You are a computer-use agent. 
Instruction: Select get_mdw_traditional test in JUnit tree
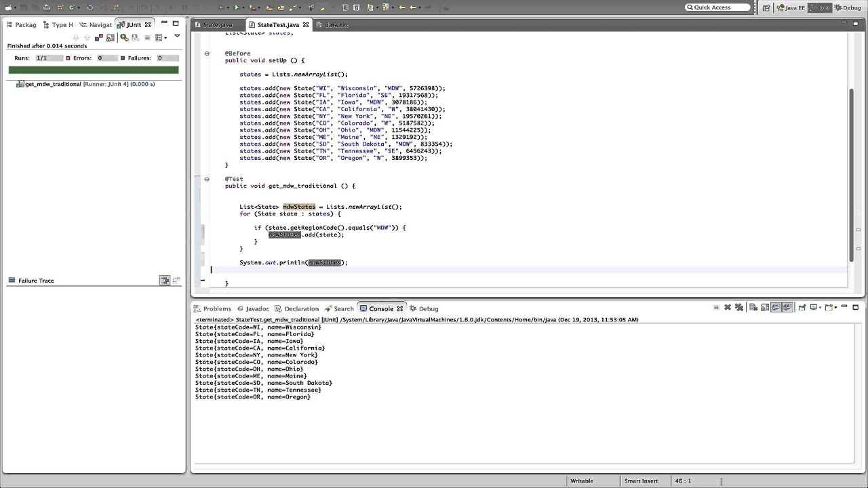(x=85, y=84)
